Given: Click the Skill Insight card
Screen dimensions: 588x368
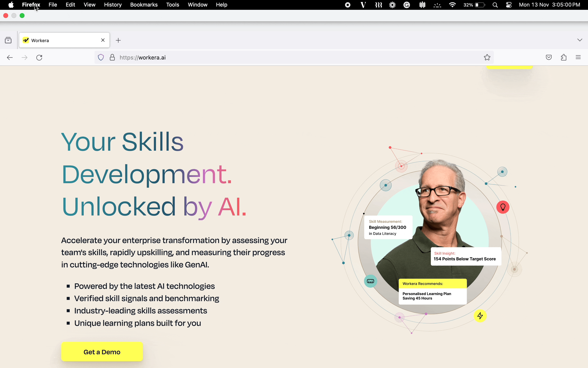Looking at the screenshot, I should point(466,257).
